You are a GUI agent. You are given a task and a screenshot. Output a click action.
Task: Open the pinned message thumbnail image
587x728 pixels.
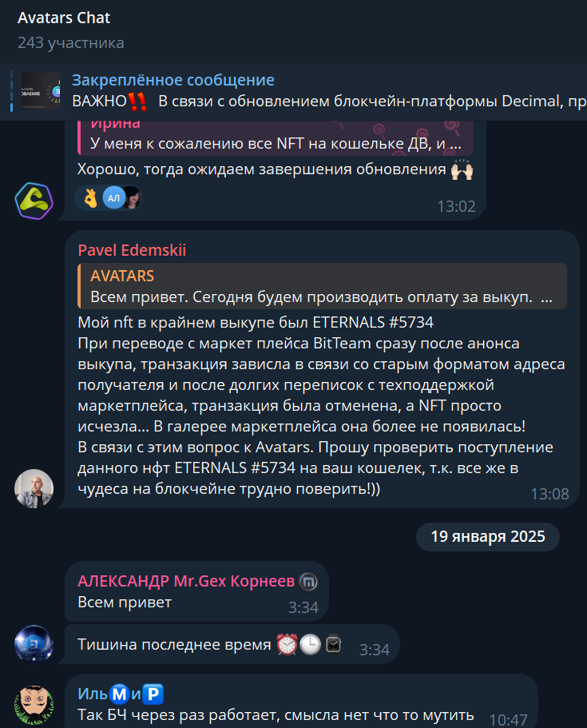click(41, 91)
